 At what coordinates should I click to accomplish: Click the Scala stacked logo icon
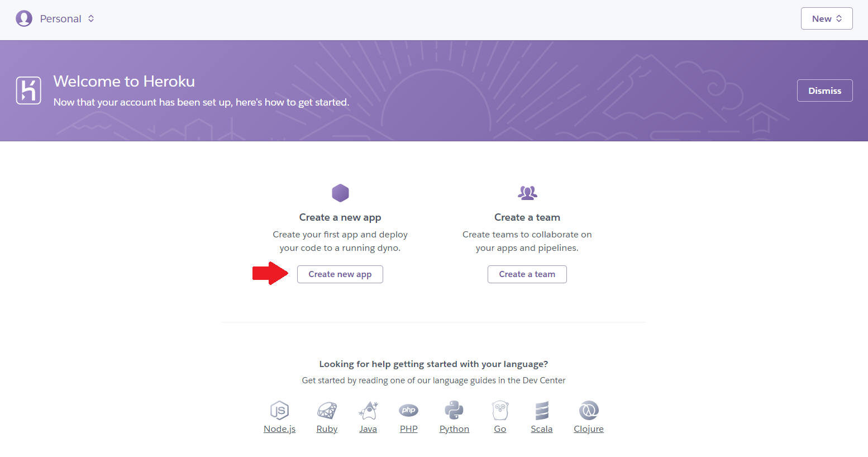point(542,411)
